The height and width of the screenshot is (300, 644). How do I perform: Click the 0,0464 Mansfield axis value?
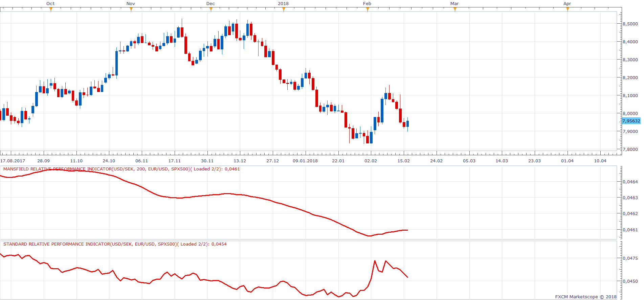[630, 182]
